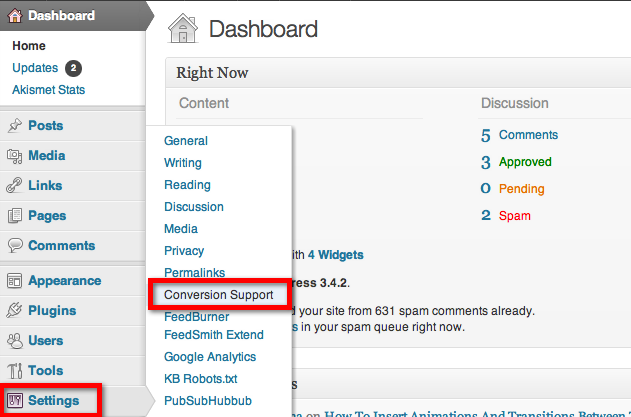Viewport: 631px width, 417px height.
Task: Open Conversion Support in Settings submenu
Action: pos(219,295)
